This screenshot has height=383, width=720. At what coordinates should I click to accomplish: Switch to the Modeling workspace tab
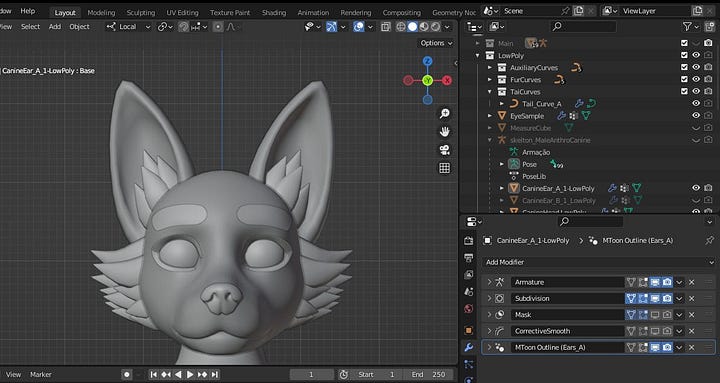click(x=101, y=12)
